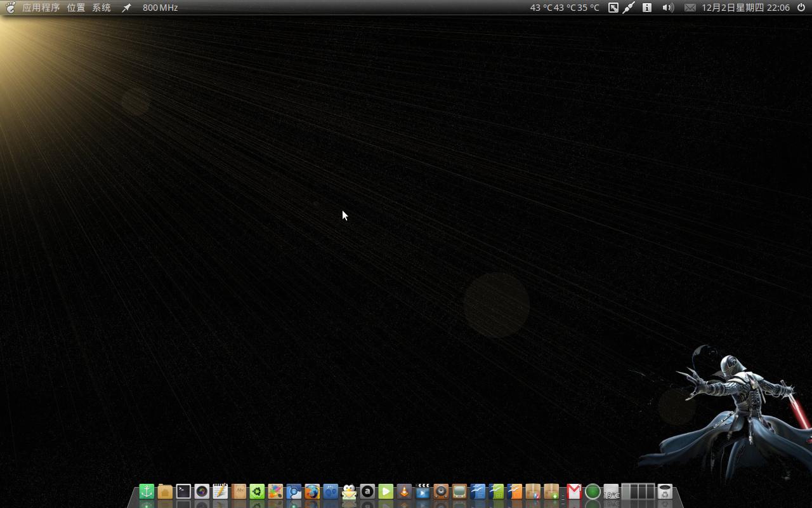Open the paint splash graphics app

point(275,491)
